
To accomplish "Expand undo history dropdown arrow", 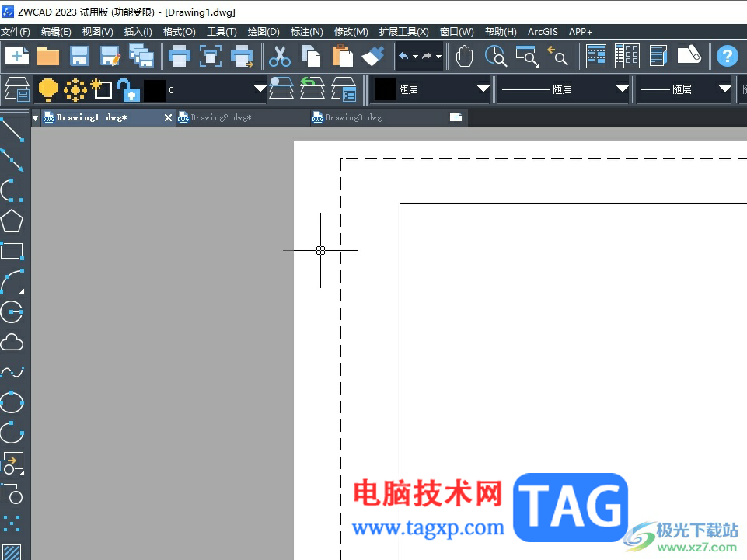I will [415, 57].
